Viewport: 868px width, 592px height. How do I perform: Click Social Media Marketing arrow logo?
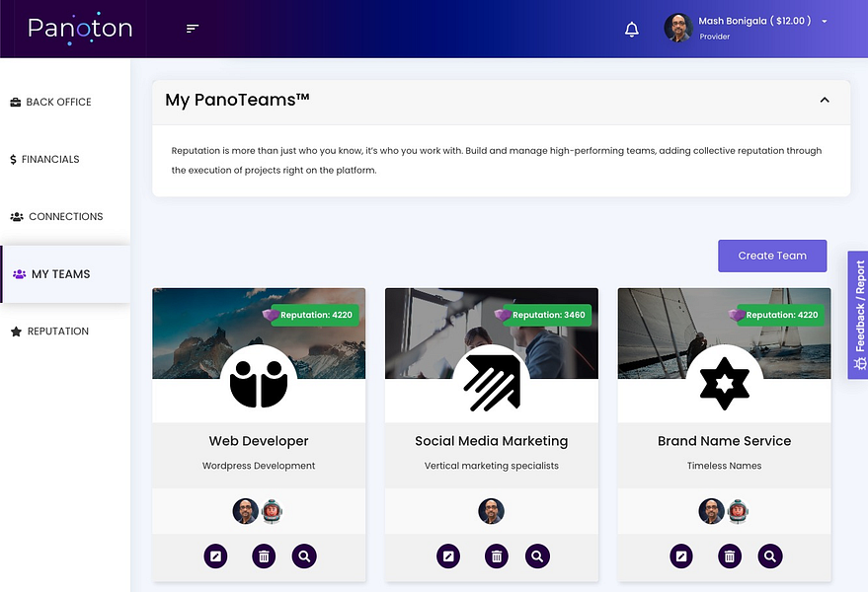coord(492,383)
